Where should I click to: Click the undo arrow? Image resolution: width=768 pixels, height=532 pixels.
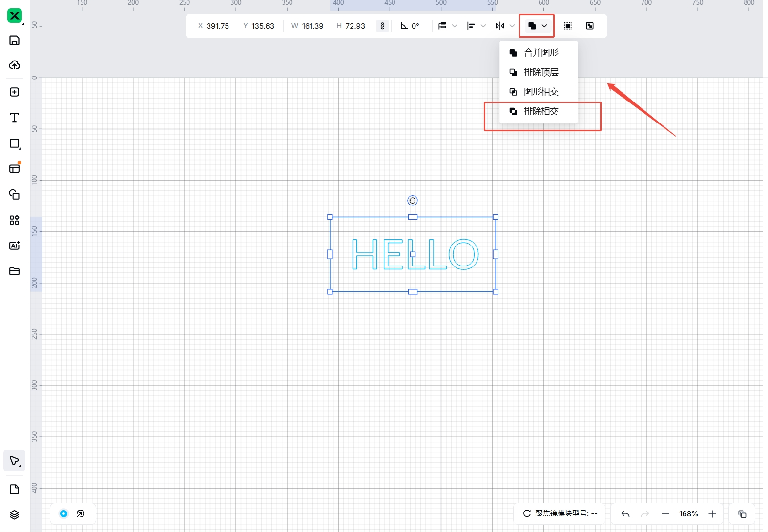pos(625,514)
